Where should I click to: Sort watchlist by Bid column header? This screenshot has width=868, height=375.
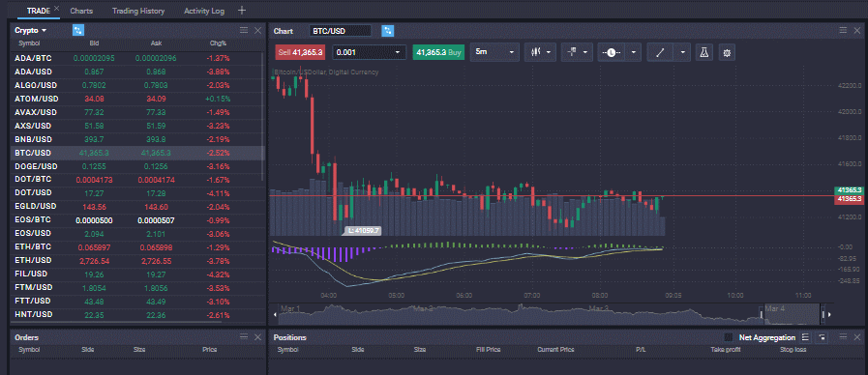click(x=94, y=43)
